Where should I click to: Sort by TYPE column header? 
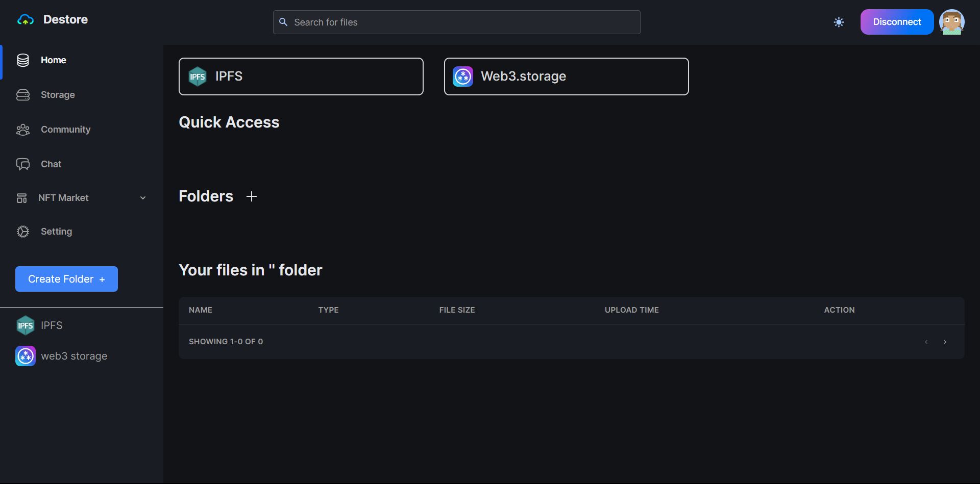pos(329,310)
